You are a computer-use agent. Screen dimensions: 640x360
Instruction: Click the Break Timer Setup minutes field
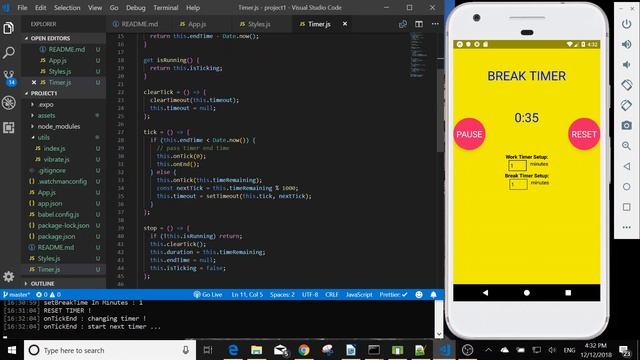pyautogui.click(x=518, y=184)
